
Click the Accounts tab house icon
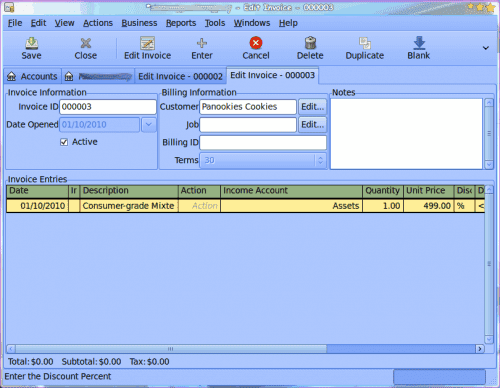click(x=11, y=76)
